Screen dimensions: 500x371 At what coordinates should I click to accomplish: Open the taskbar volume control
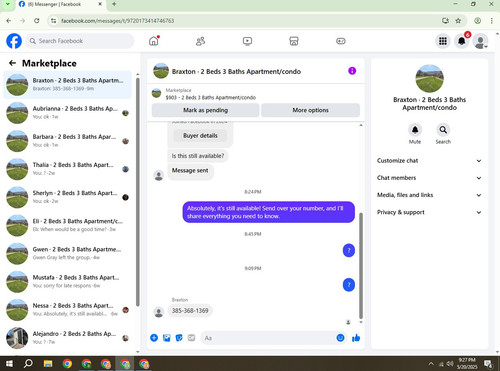450,364
